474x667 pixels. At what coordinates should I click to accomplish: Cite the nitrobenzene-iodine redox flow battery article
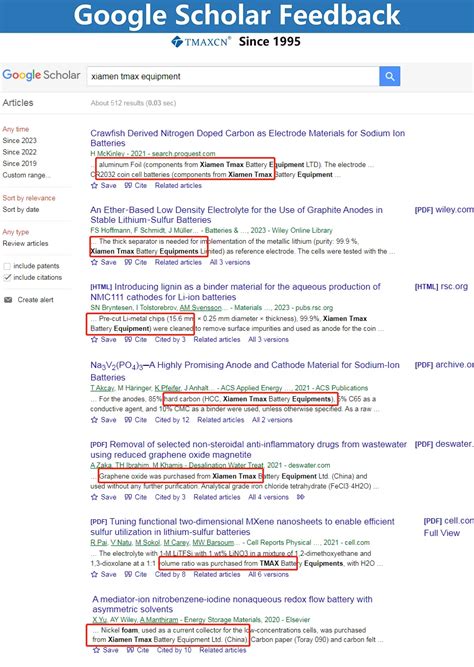coord(138,650)
